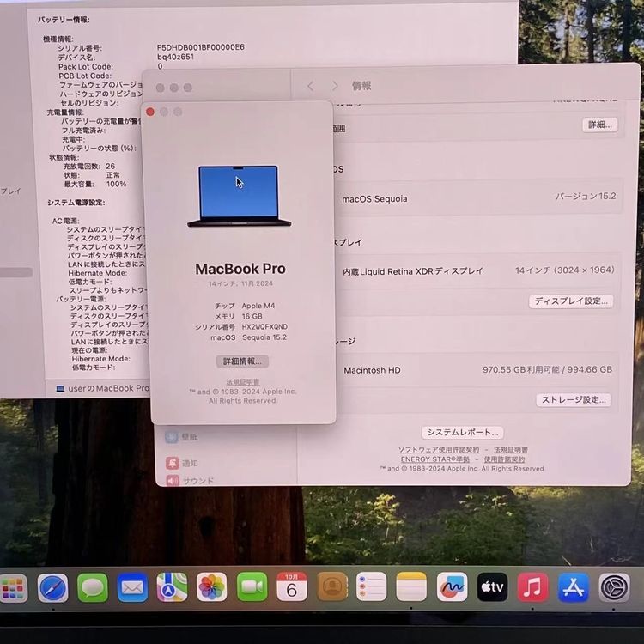
Task: Click Macintosh HD storage row
Action: 477,370
